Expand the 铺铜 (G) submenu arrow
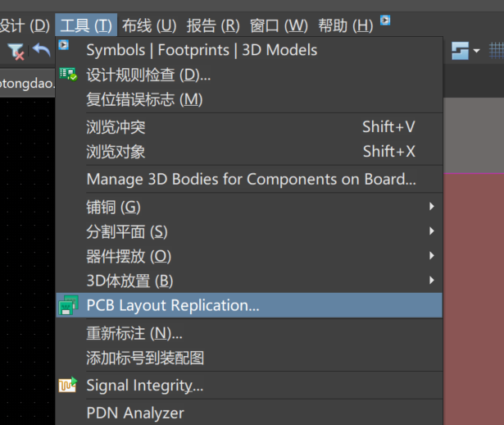The height and width of the screenshot is (425, 504). click(431, 207)
